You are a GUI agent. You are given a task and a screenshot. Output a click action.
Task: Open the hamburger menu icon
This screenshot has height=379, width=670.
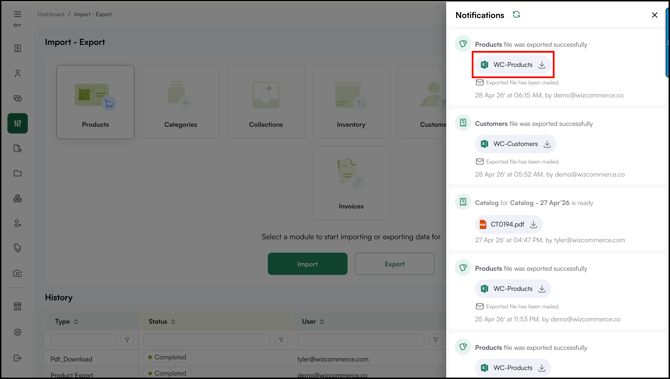[18, 14]
